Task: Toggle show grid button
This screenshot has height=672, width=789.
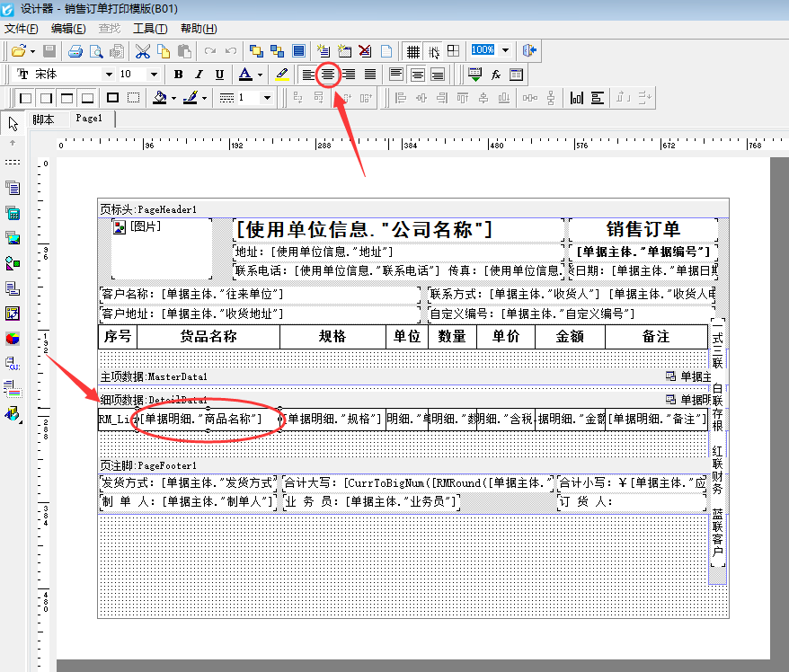Action: coord(412,50)
